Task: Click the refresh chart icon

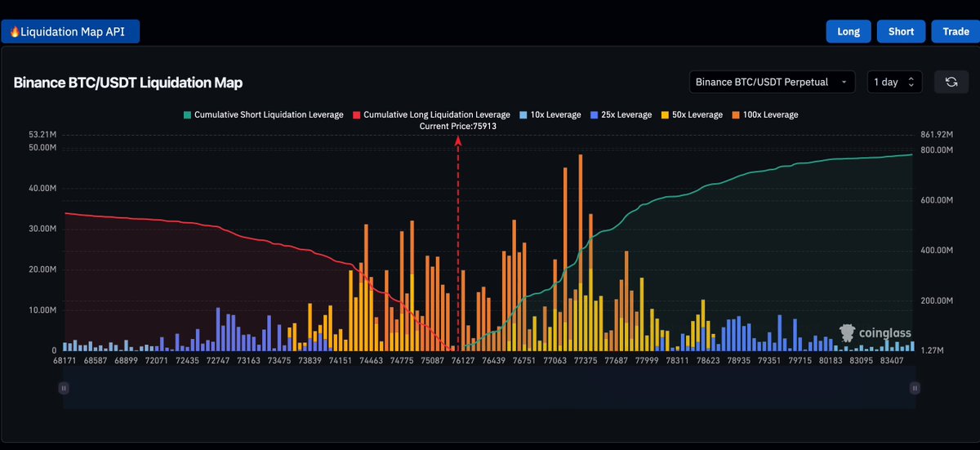Action: [x=951, y=82]
